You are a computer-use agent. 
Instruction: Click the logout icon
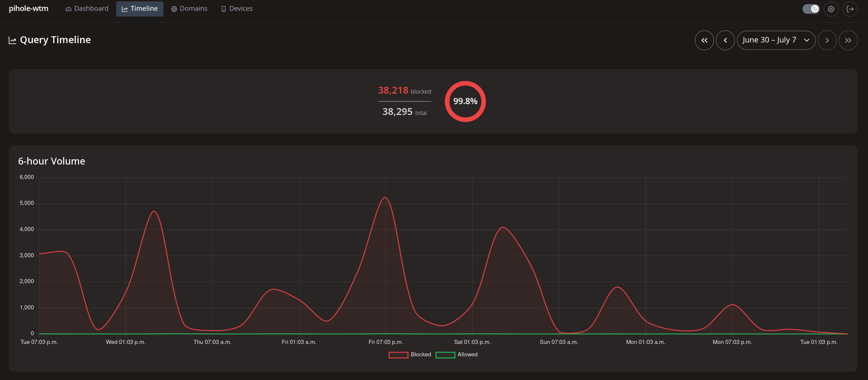point(850,9)
